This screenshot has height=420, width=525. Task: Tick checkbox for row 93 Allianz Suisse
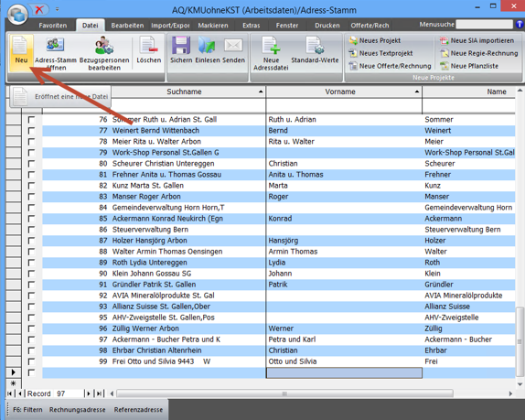(31, 307)
